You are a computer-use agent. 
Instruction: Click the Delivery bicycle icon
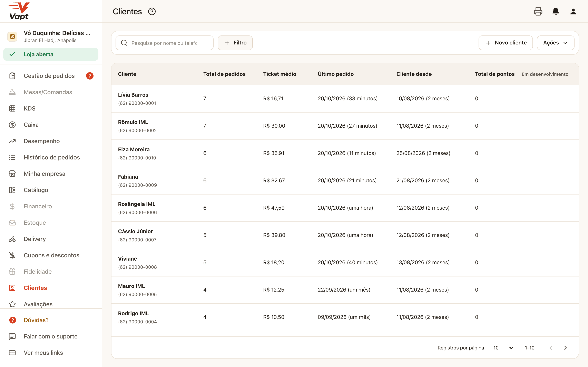[x=12, y=239]
